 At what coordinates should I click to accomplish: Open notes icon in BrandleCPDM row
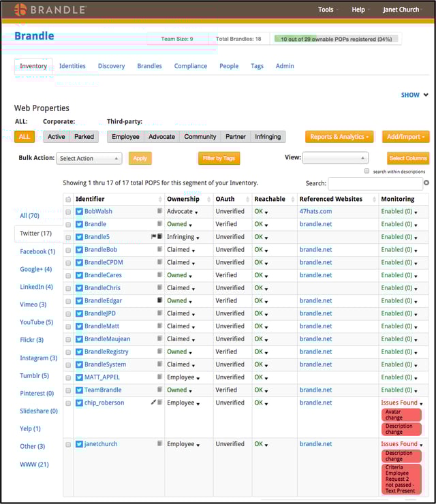159,262
